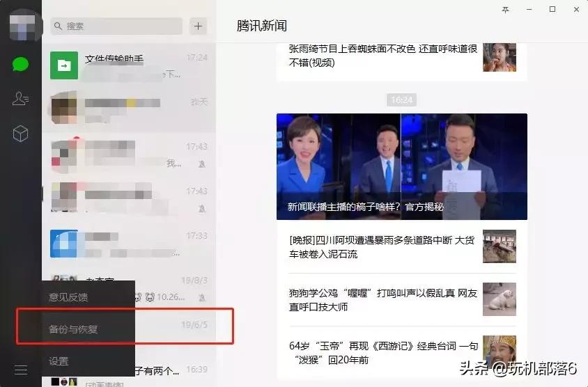588x387 pixels.
Task: Click the 16:24 timestamp label
Action: 401,100
